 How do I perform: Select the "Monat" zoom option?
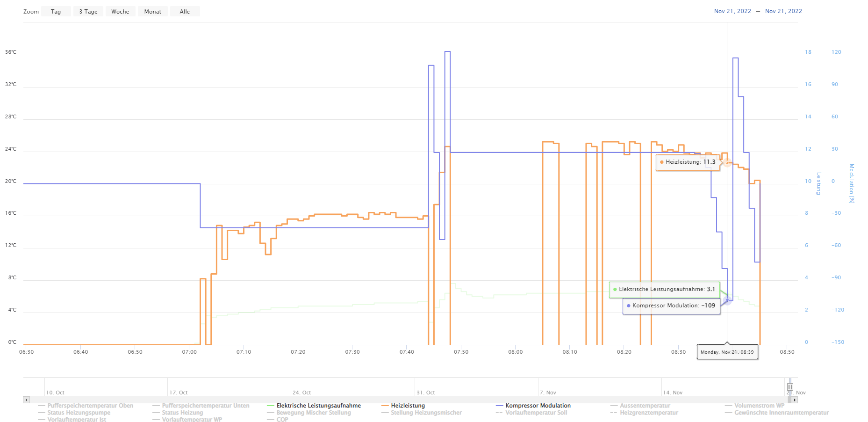(152, 11)
